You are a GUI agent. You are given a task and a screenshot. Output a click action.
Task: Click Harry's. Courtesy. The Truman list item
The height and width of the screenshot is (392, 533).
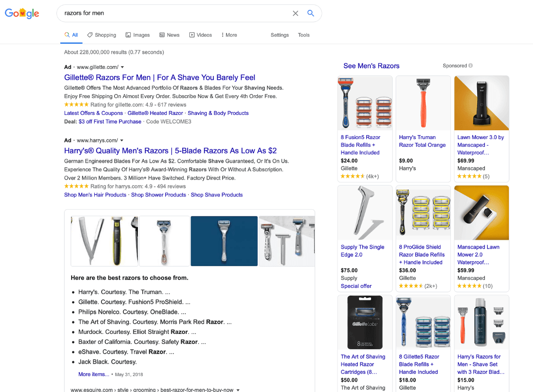click(x=124, y=292)
